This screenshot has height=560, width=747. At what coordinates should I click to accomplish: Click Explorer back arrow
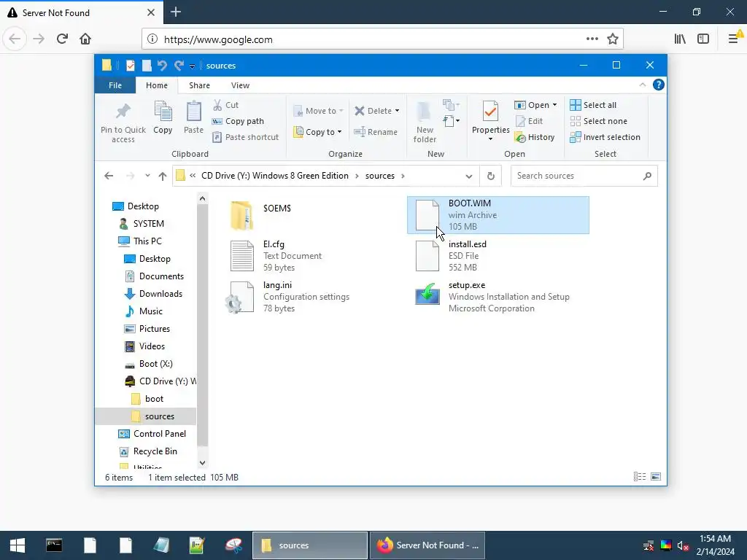[x=109, y=176]
